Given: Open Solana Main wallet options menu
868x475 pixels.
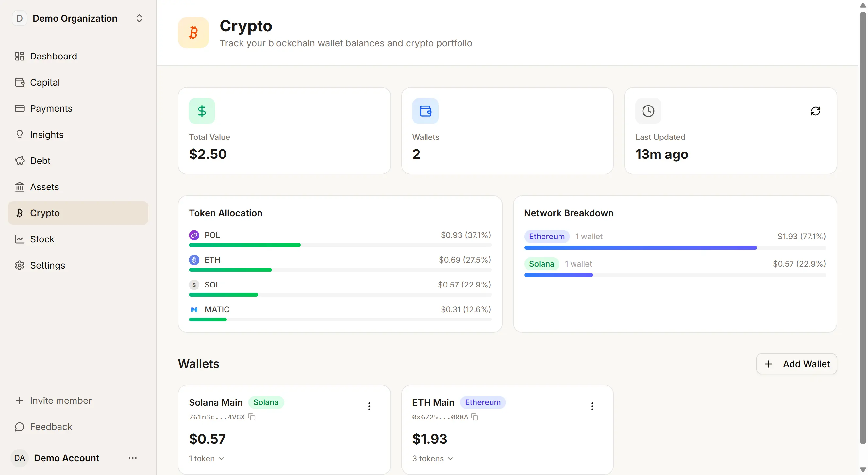Looking at the screenshot, I should [x=369, y=406].
